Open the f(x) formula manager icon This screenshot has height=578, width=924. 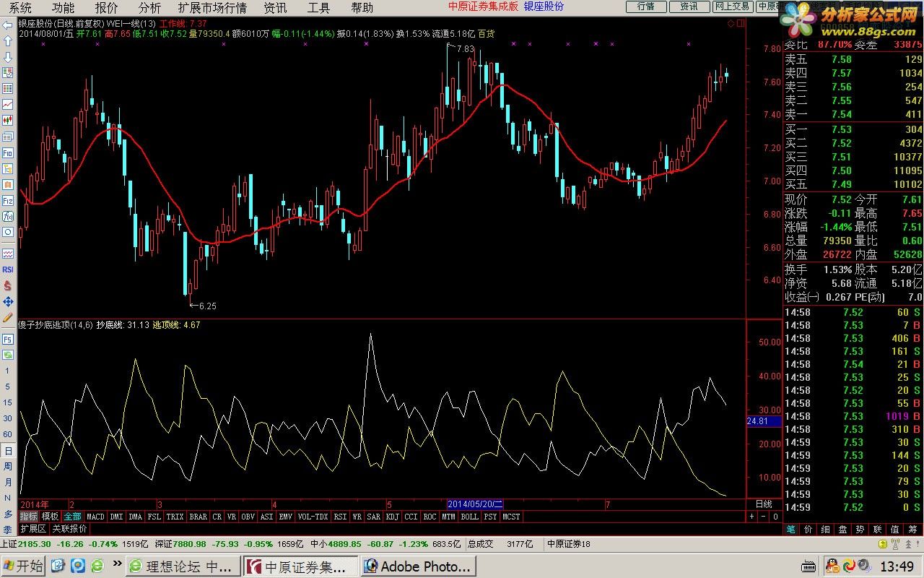[x=8, y=216]
